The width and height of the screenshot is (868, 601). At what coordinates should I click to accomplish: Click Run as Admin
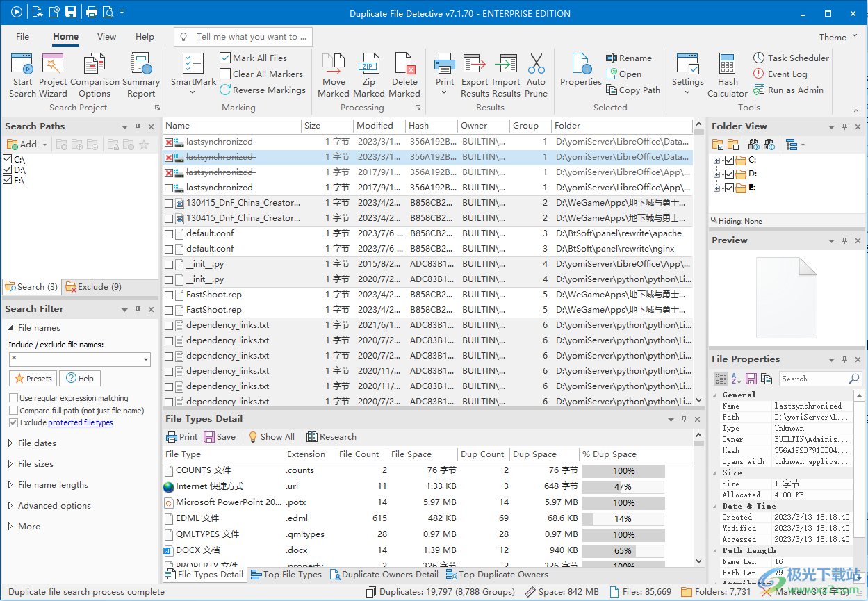click(x=789, y=90)
